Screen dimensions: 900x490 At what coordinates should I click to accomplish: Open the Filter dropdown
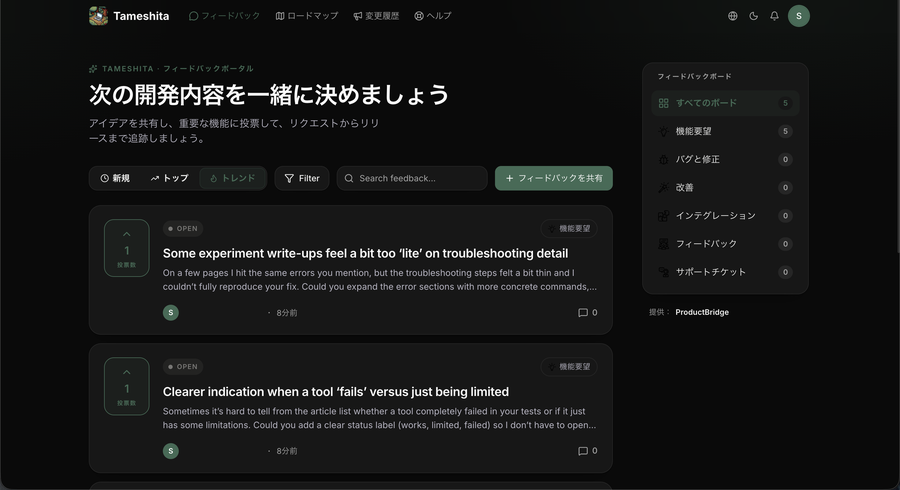pos(302,178)
